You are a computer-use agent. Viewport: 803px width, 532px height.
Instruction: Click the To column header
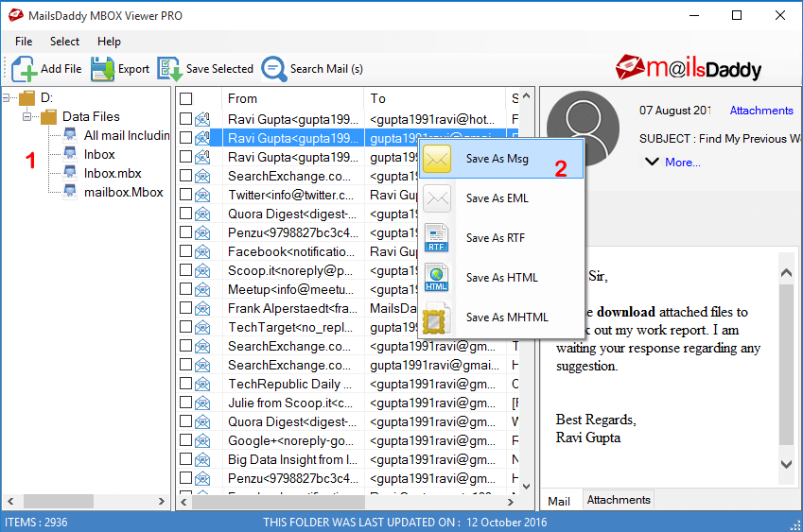(435, 98)
